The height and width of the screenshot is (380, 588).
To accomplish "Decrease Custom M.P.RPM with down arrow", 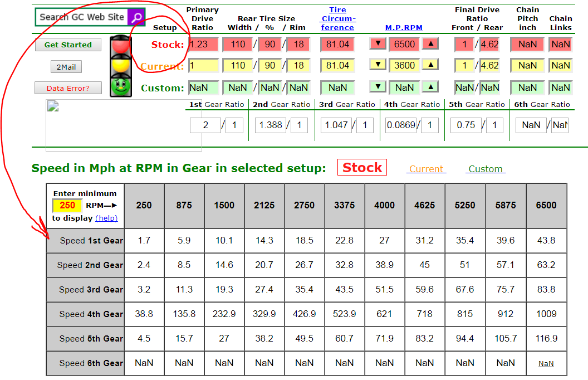I will tap(378, 87).
